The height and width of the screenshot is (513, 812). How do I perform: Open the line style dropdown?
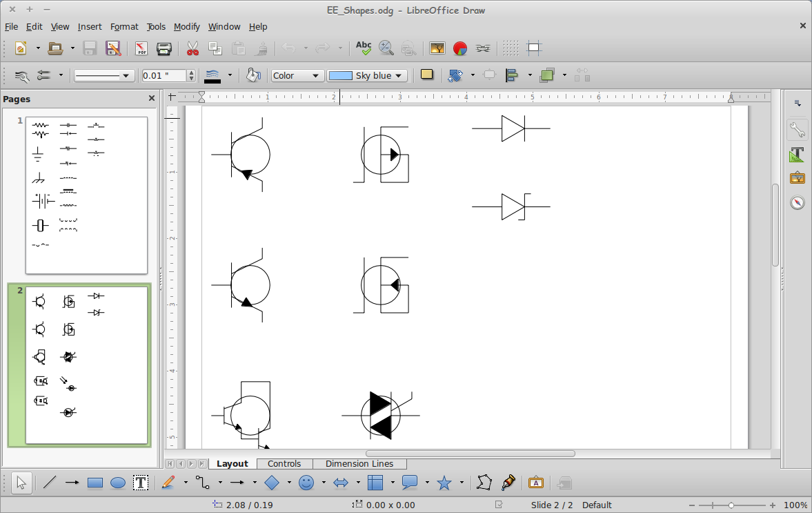pos(104,76)
